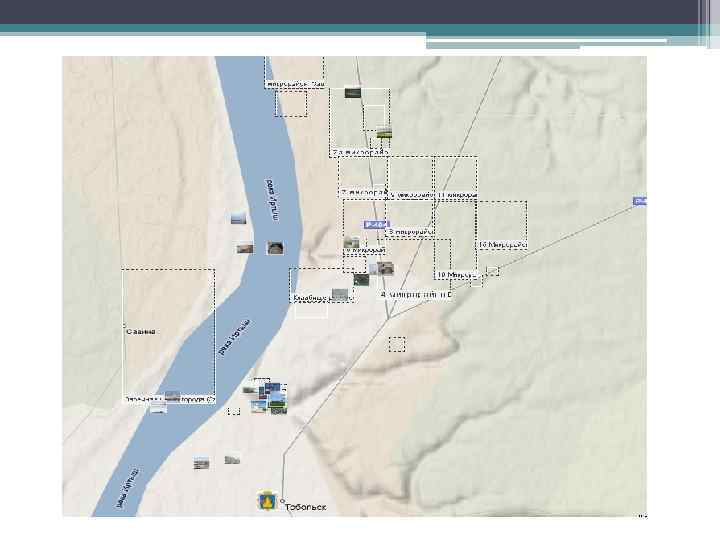Image resolution: width=720 pixels, height=540 pixels.
Task: Open the grey-brown photo above 4 микрорайон label
Action: 385,268
